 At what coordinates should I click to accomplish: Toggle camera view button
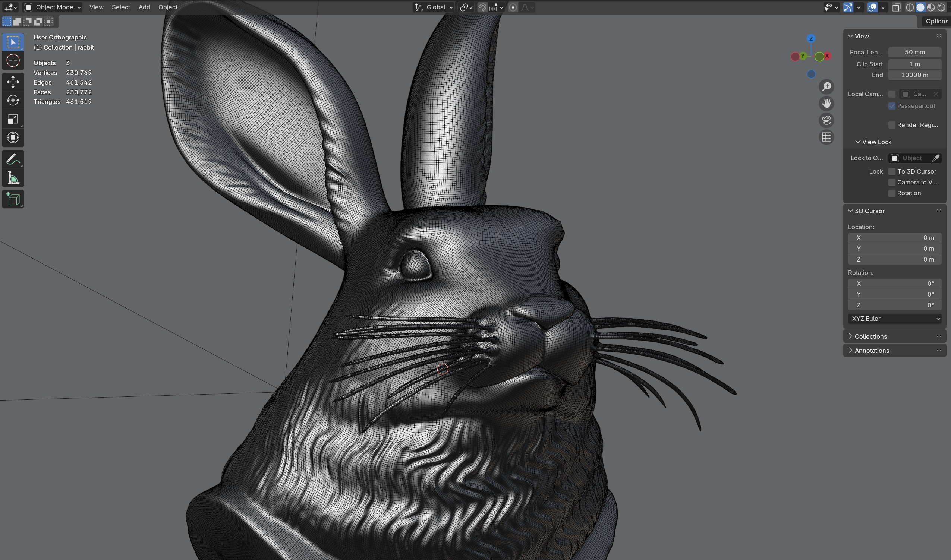826,120
